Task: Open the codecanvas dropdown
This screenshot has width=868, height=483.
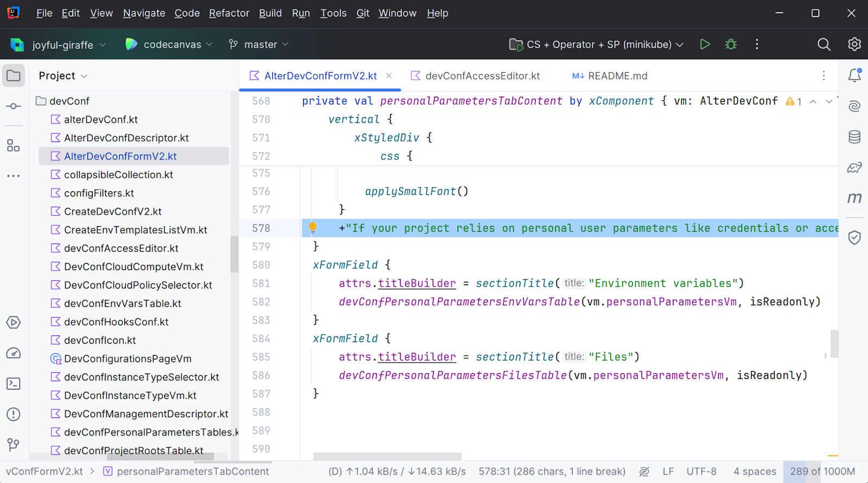Action: [x=169, y=44]
